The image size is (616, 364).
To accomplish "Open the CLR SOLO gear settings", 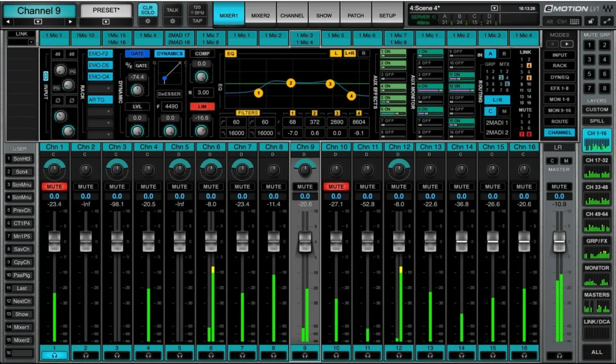I will [x=148, y=21].
